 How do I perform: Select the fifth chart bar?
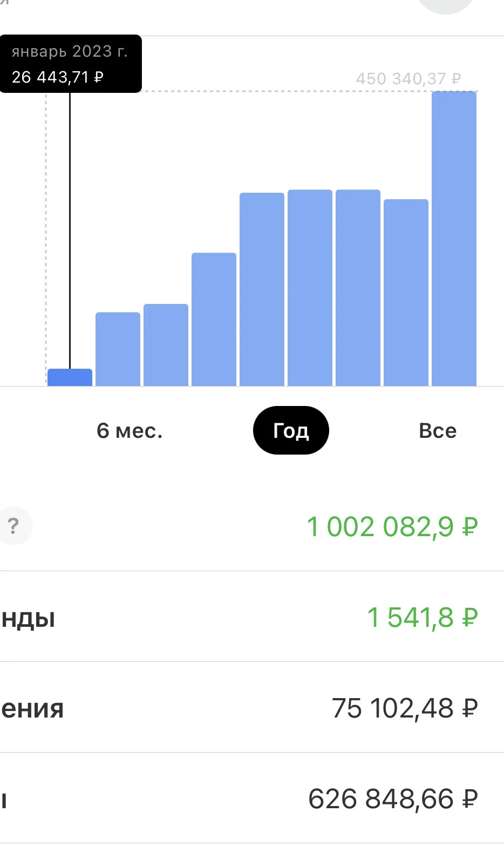[x=262, y=289]
